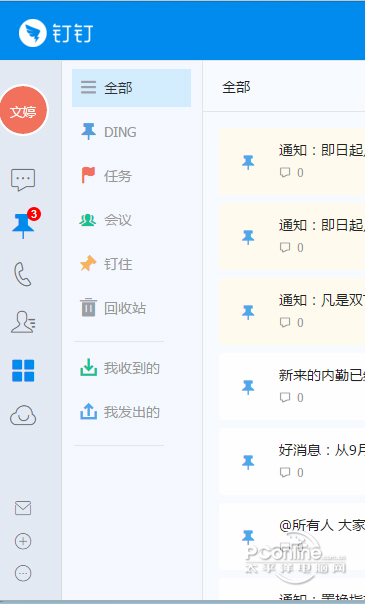Show 我发出的 sent items

119,412
